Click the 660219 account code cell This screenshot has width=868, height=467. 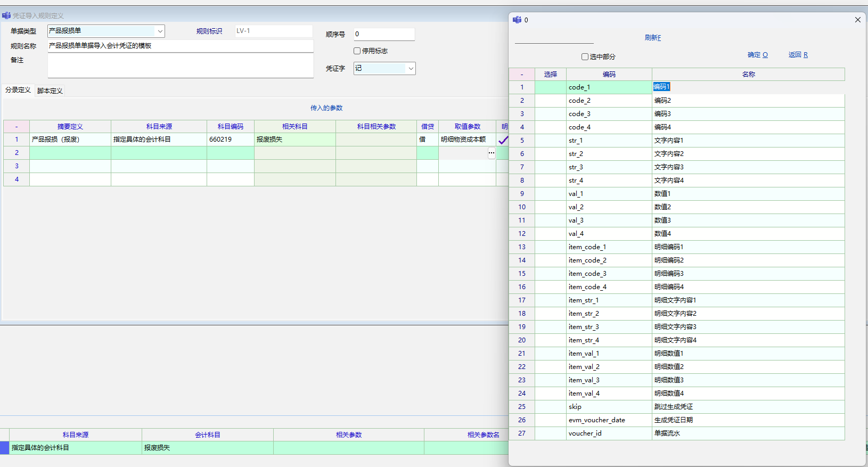(230, 140)
